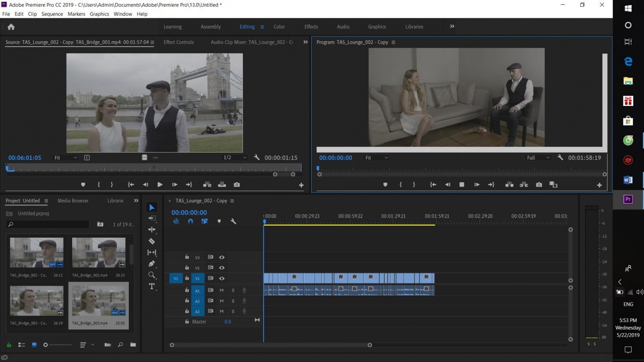Open Comparison View in Program monitor
644x362 pixels.
(x=553, y=184)
